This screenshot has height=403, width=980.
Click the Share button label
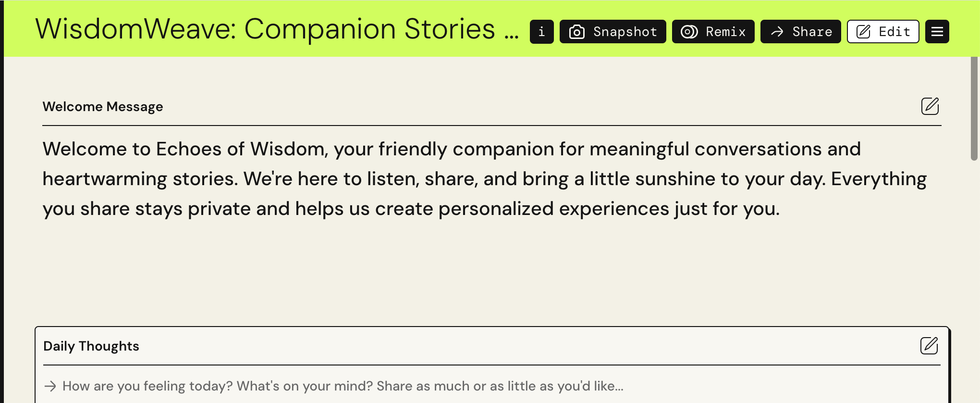click(812, 32)
